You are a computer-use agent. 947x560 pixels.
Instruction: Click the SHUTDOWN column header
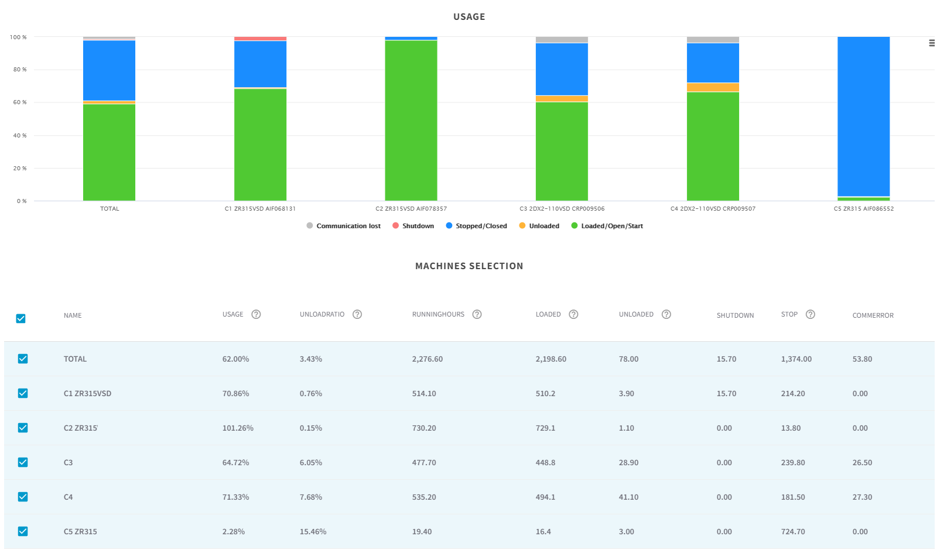click(735, 315)
